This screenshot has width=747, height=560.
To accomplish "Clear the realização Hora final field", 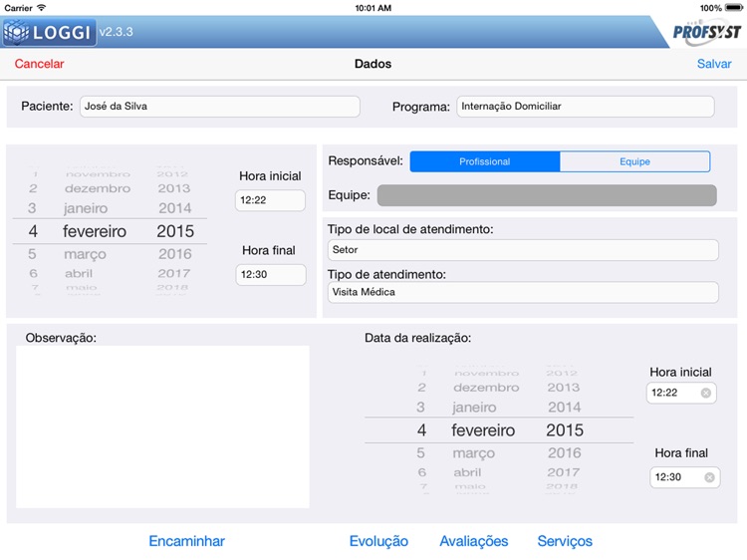I will pyautogui.click(x=709, y=477).
